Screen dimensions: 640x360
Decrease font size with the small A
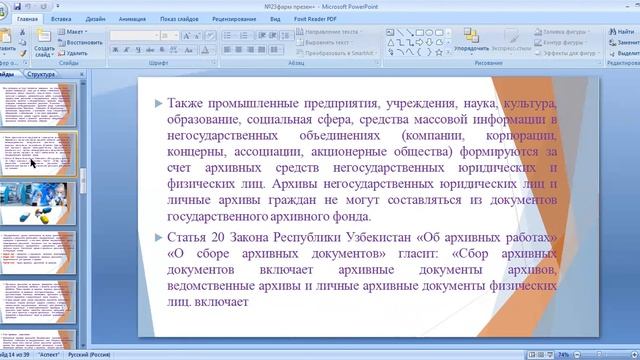click(x=197, y=36)
